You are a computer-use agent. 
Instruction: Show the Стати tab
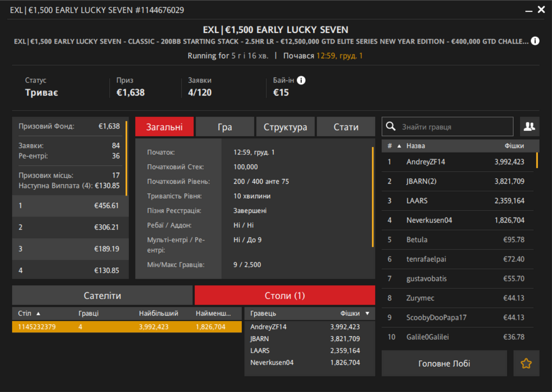click(x=346, y=127)
